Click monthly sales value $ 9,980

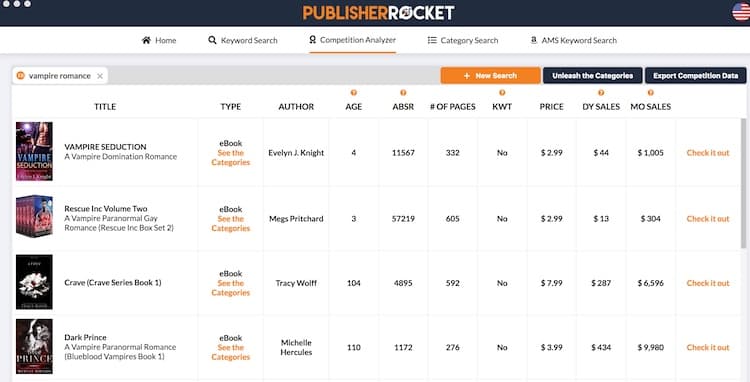point(651,348)
